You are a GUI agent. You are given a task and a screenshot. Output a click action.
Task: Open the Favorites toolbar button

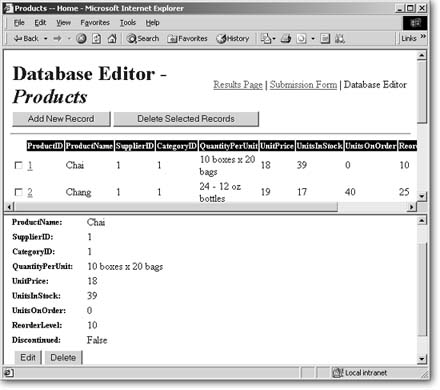[x=187, y=39]
